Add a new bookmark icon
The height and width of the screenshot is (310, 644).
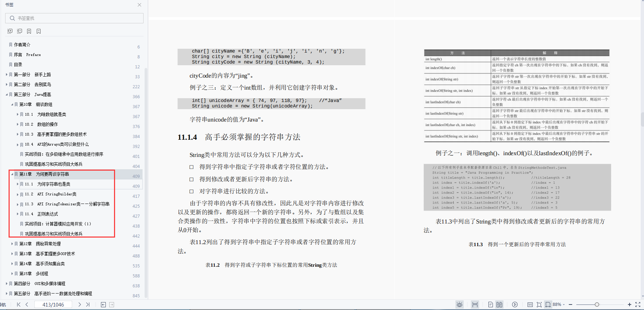pyautogui.click(x=29, y=31)
